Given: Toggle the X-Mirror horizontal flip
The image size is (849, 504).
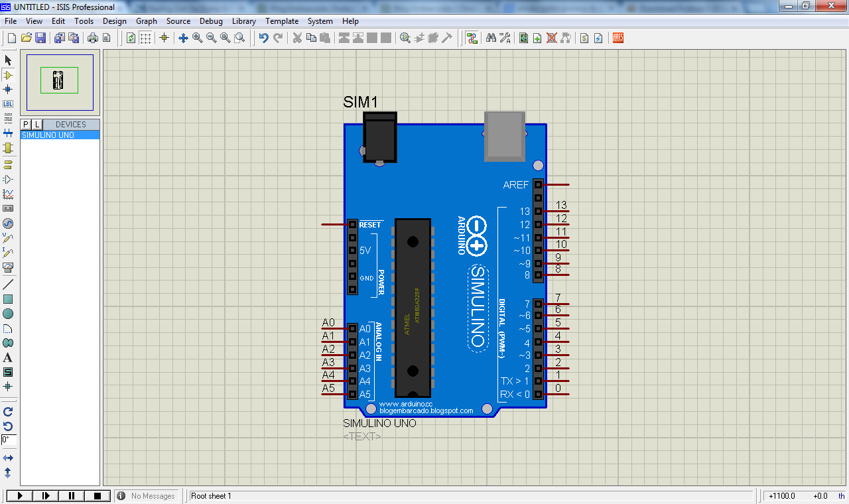Looking at the screenshot, I should (x=8, y=458).
